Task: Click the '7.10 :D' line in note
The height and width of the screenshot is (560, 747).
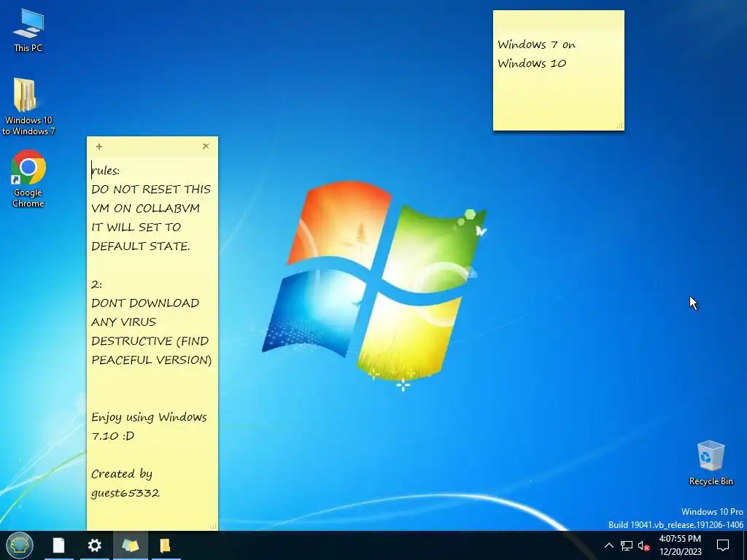Action: point(113,436)
